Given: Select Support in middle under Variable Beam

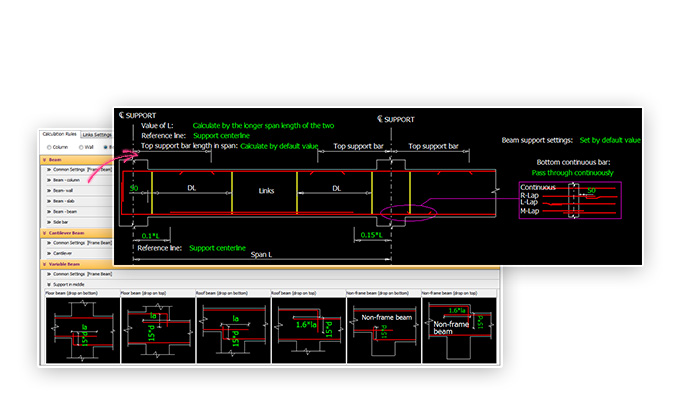Looking at the screenshot, I should (72, 284).
